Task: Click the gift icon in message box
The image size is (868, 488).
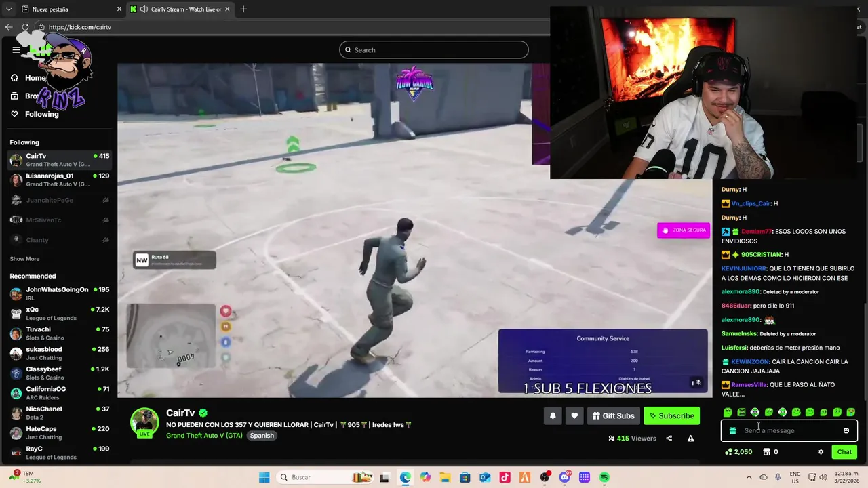Action: click(x=732, y=430)
